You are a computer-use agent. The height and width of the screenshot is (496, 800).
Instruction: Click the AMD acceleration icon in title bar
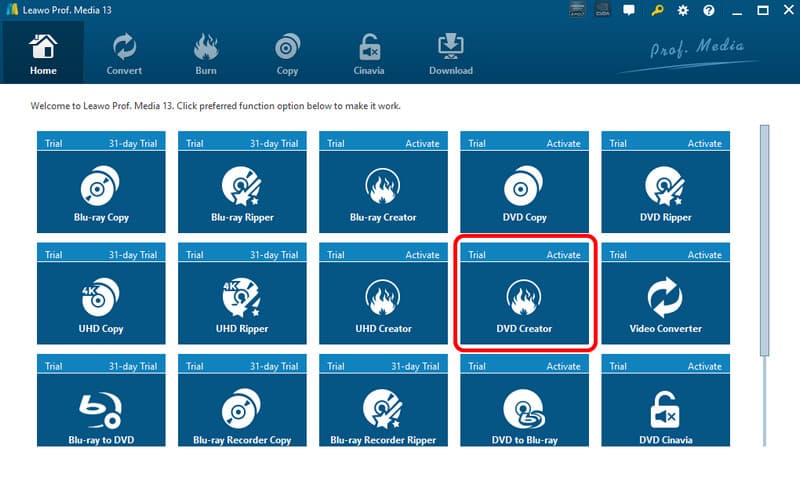pyautogui.click(x=577, y=10)
